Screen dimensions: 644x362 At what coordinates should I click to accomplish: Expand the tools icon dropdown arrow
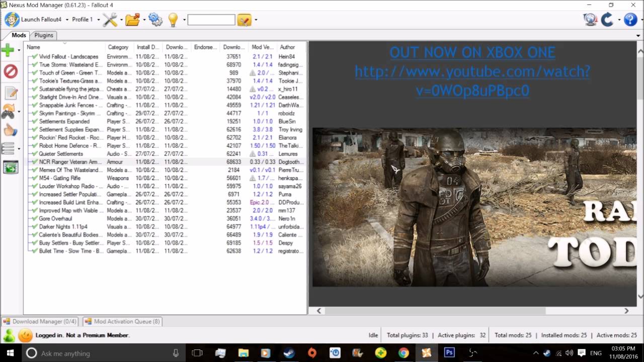pyautogui.click(x=121, y=20)
